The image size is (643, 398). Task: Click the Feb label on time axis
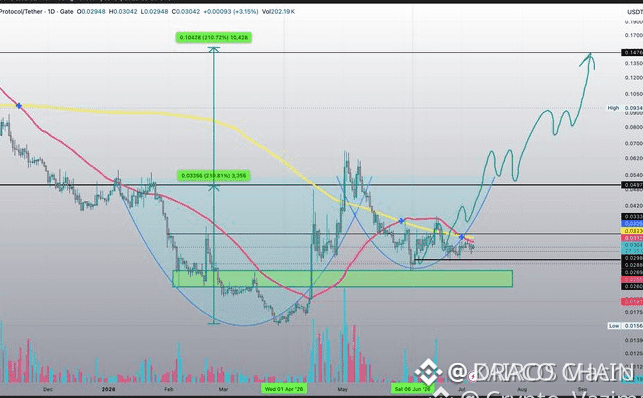[x=169, y=389]
